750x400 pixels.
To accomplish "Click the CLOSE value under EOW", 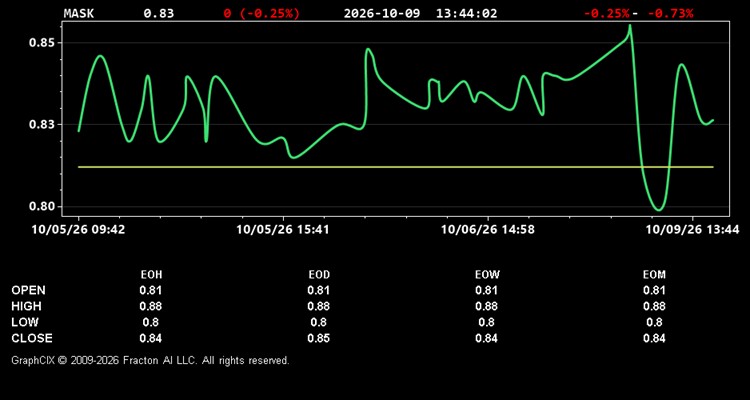I will [486, 338].
